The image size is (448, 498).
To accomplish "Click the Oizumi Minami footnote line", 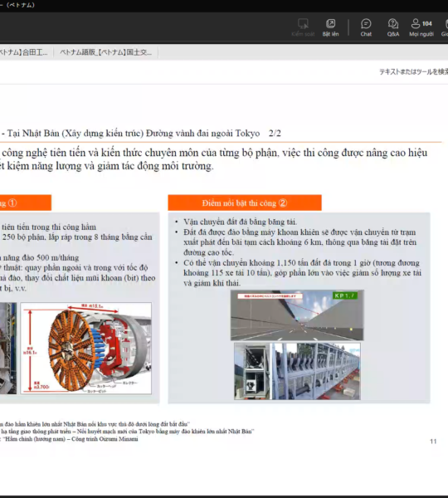I will point(69,439).
